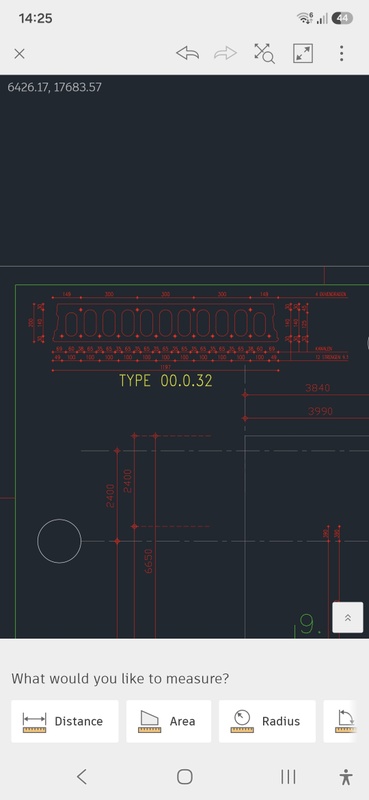Select the 1197 total width dimension

point(165,367)
